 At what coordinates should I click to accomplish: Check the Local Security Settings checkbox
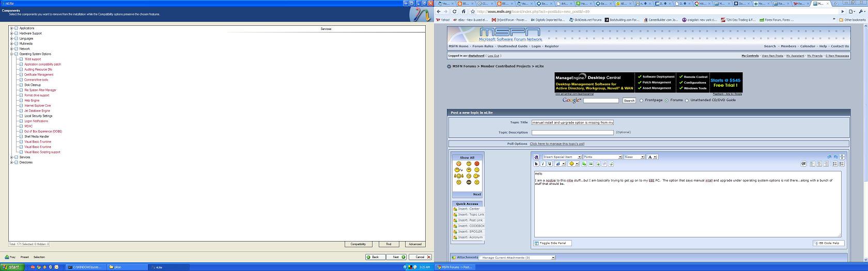pos(21,116)
